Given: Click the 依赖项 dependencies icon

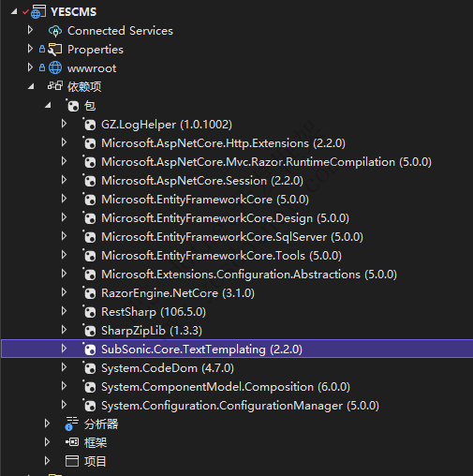Looking at the screenshot, I should click(x=55, y=85).
